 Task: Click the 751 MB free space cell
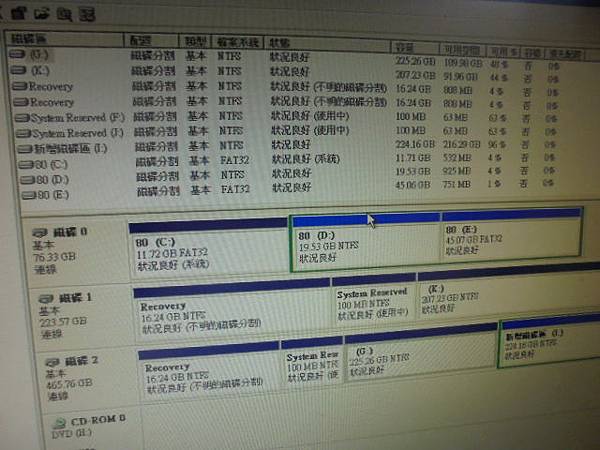point(457,184)
